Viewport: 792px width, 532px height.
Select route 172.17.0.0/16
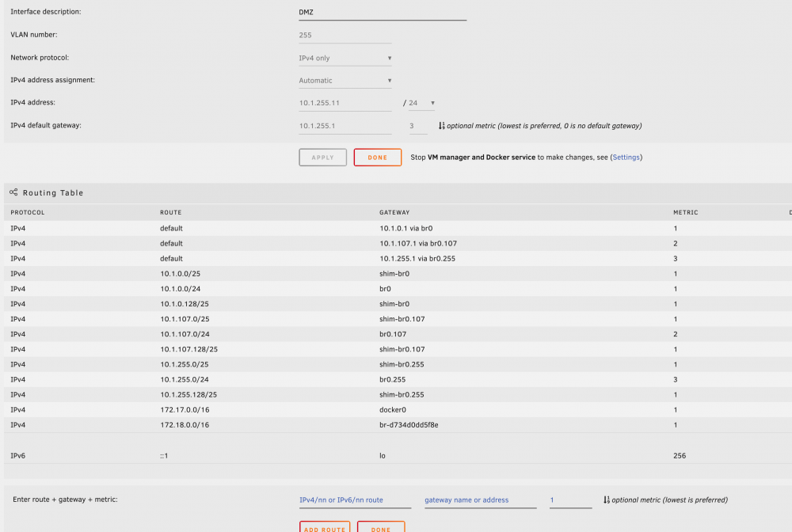185,410
